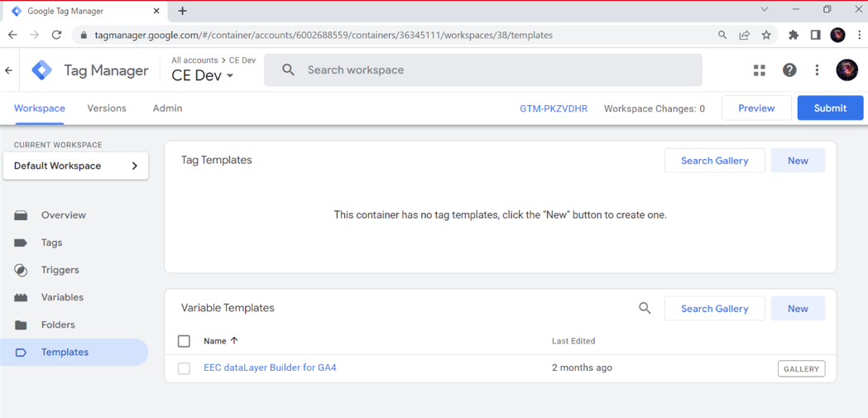
Task: Click the tab search chevron in Chrome title bar
Action: [x=765, y=9]
